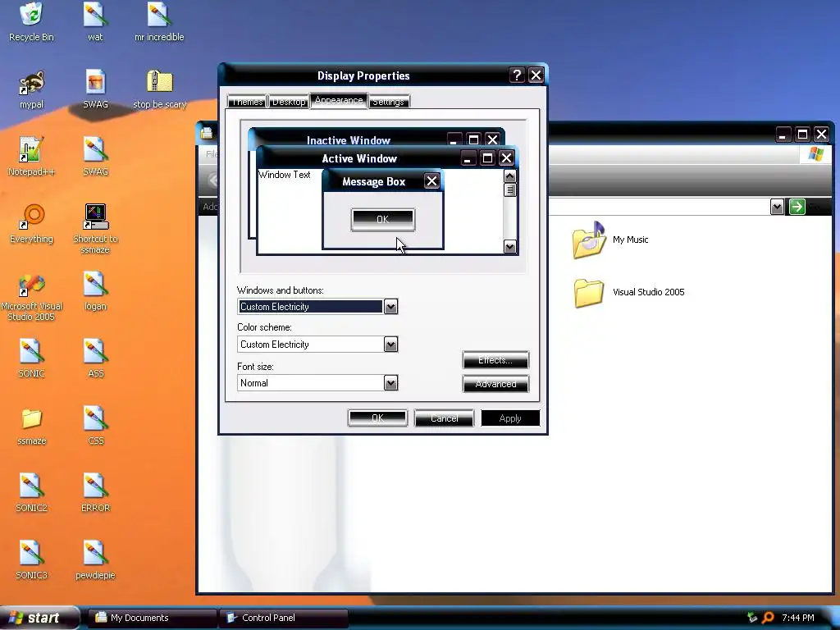
Task: Click the green Go arrow in My Documents
Action: [x=797, y=207]
